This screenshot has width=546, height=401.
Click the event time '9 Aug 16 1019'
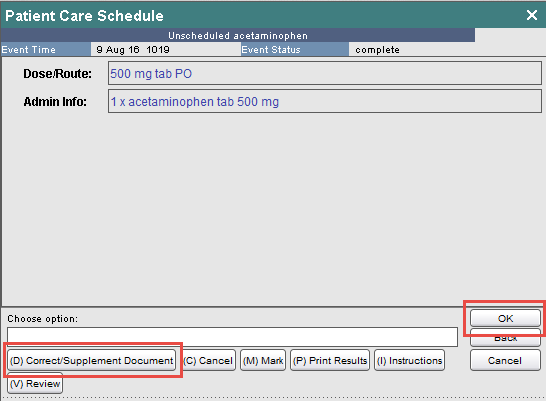[133, 49]
